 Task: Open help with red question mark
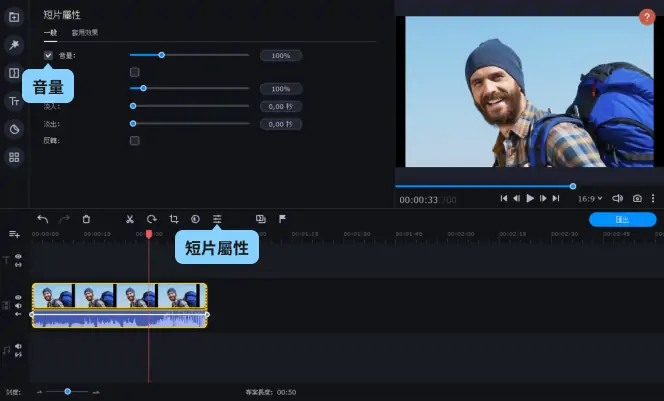pyautogui.click(x=647, y=17)
